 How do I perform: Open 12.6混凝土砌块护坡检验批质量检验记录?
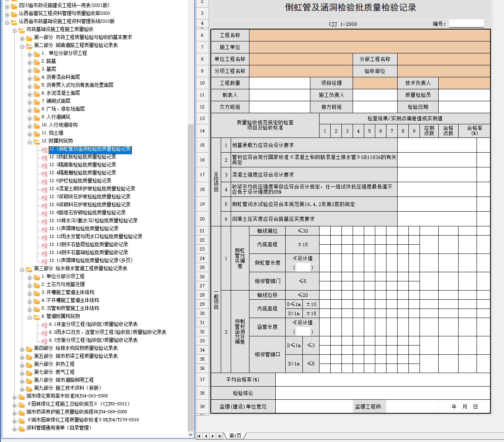[92, 189]
